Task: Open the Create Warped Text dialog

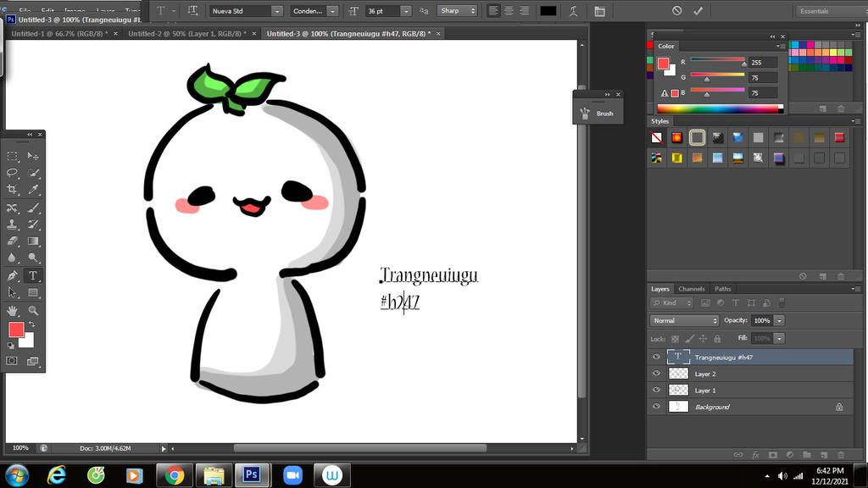Action: click(574, 11)
